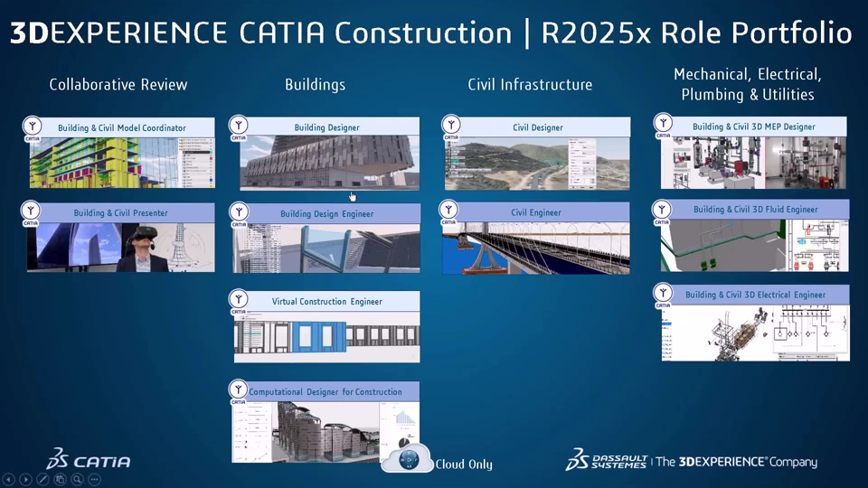868x488 pixels.
Task: Click the Civil Infrastructure column heading
Action: pos(530,85)
